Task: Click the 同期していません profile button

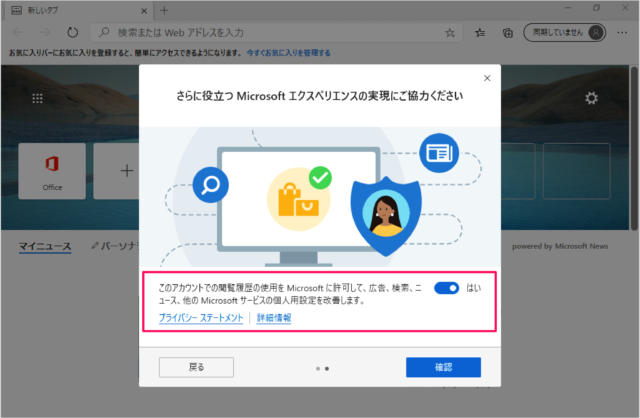Action: click(x=564, y=33)
